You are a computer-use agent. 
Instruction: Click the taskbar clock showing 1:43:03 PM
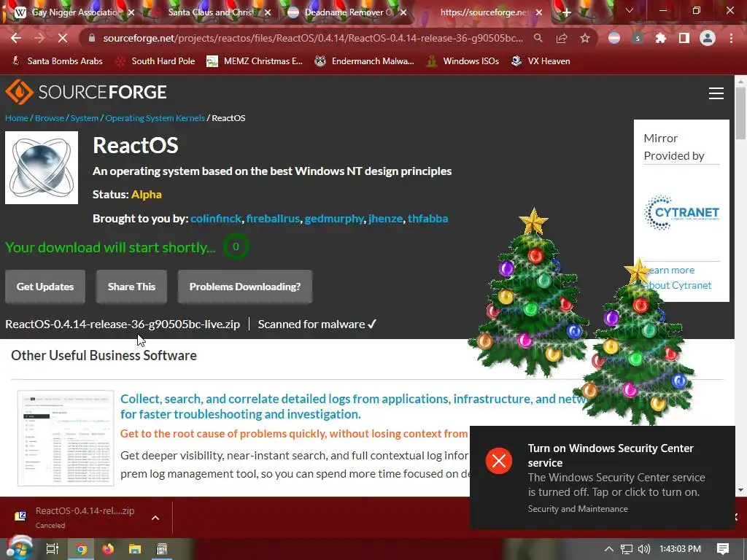680,549
